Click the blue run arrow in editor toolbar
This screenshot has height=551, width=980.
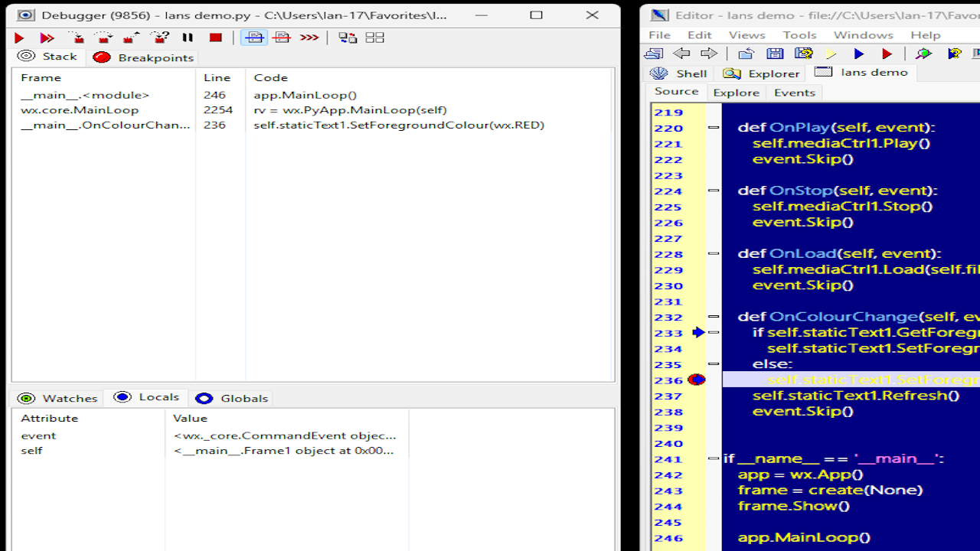[x=858, y=54]
